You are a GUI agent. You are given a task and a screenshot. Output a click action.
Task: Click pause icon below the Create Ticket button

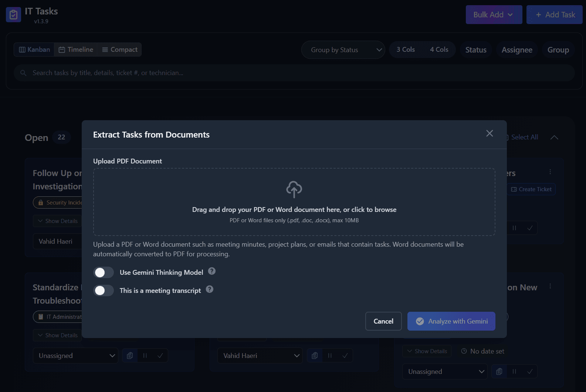(514, 228)
